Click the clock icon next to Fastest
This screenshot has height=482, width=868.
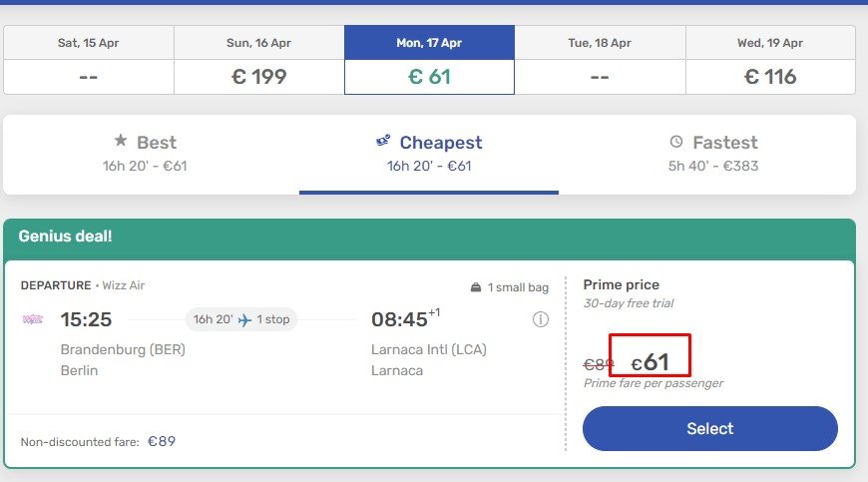(x=676, y=142)
